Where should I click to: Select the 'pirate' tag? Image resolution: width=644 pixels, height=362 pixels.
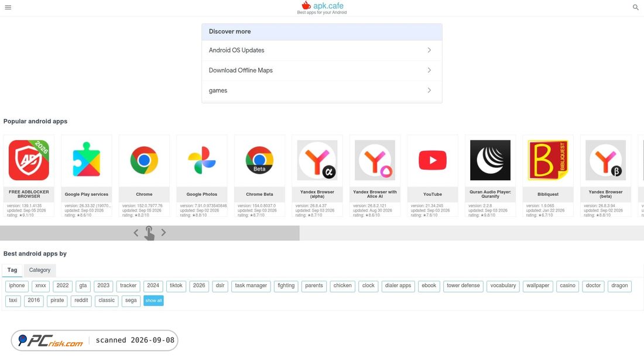[x=57, y=301]
